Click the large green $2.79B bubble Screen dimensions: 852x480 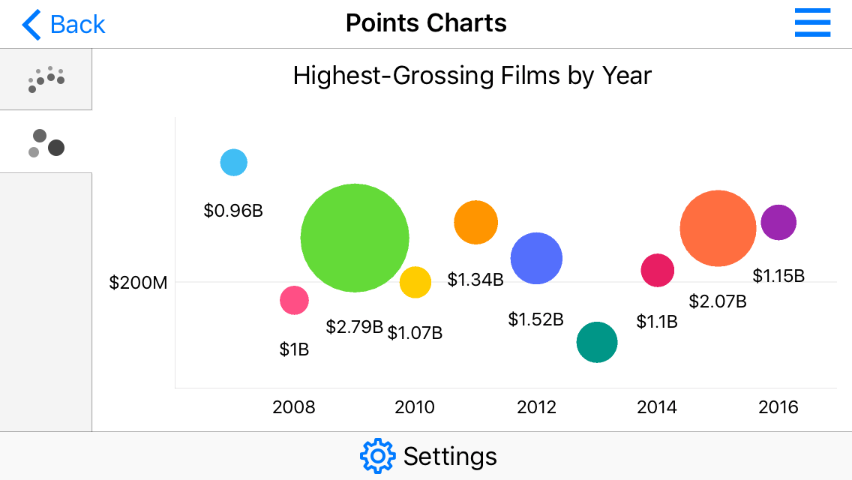(355, 238)
